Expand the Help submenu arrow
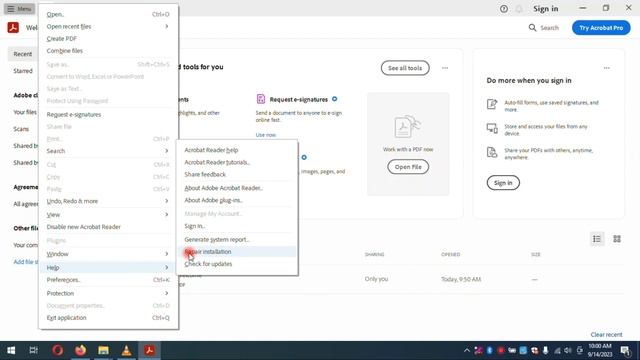This screenshot has height=360, width=640. tap(167, 268)
